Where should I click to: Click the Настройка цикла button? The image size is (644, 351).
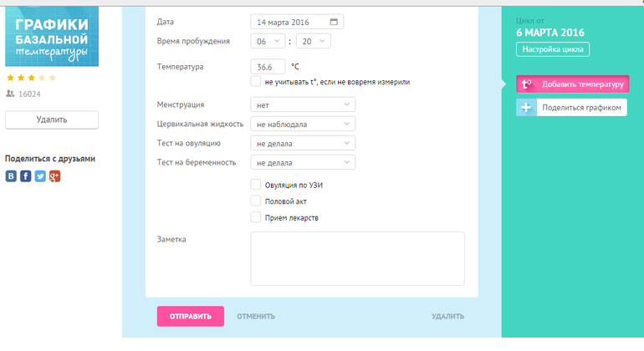pyautogui.click(x=553, y=49)
